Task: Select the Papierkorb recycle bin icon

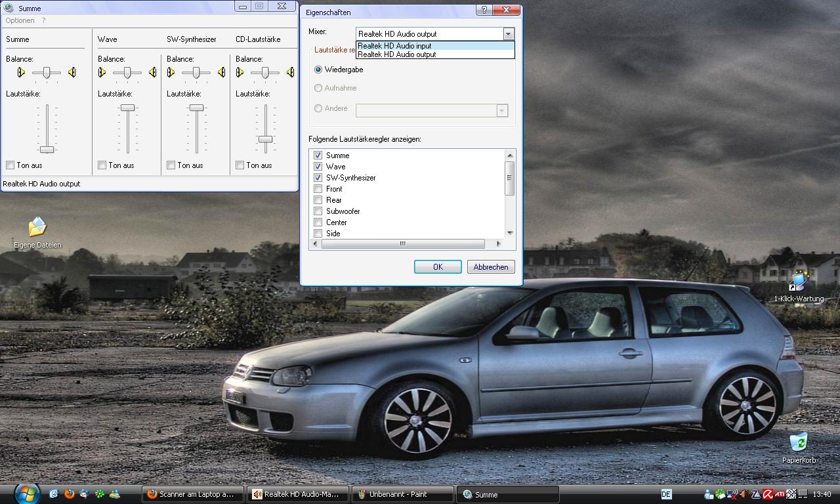Action: (799, 448)
